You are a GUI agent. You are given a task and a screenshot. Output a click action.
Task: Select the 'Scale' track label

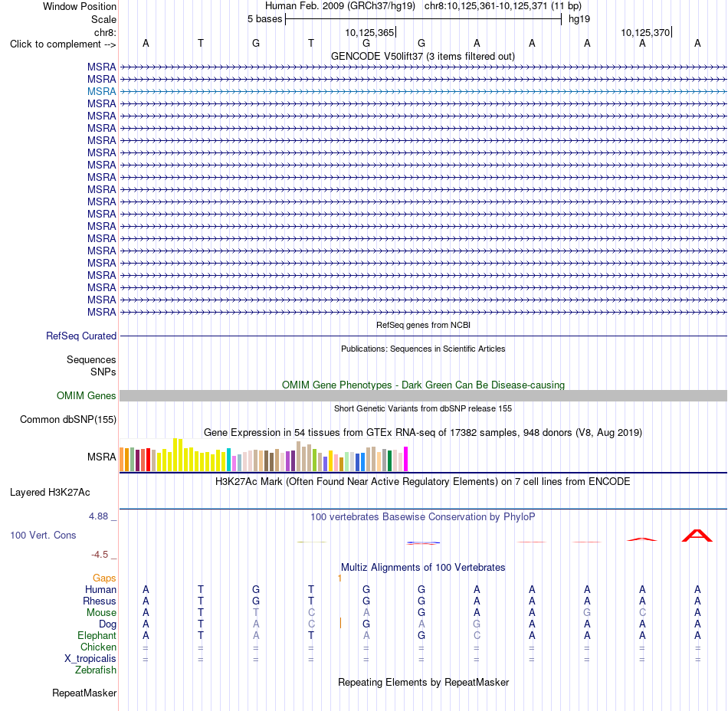coord(103,19)
